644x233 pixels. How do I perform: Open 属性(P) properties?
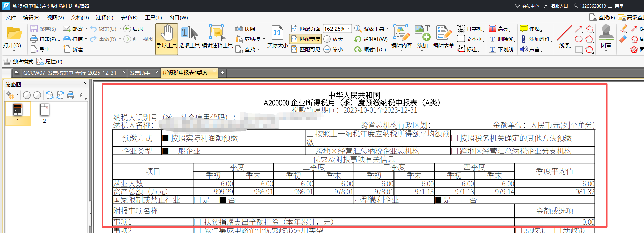pyautogui.click(x=51, y=62)
